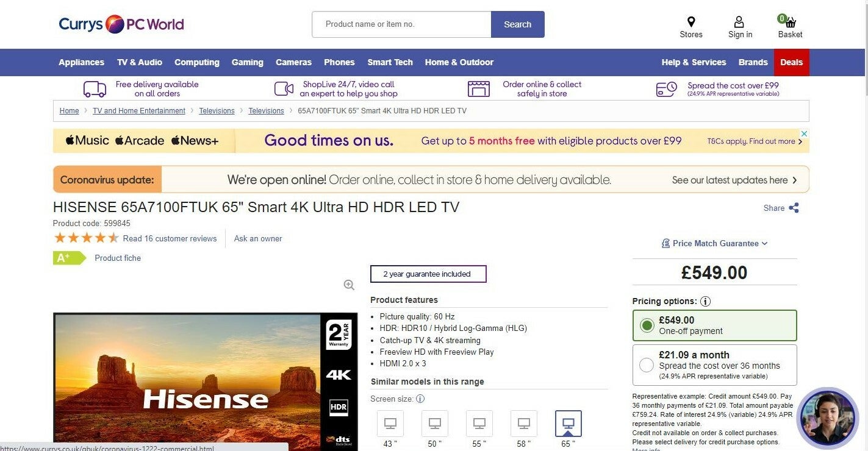Select the 50 inch screen size icon
This screenshot has width=868, height=451.
tap(435, 424)
